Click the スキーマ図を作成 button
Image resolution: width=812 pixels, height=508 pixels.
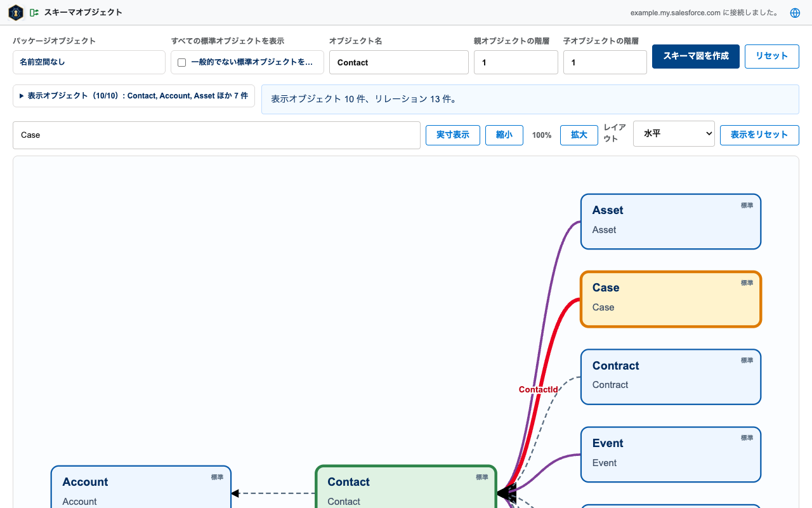[x=696, y=56]
